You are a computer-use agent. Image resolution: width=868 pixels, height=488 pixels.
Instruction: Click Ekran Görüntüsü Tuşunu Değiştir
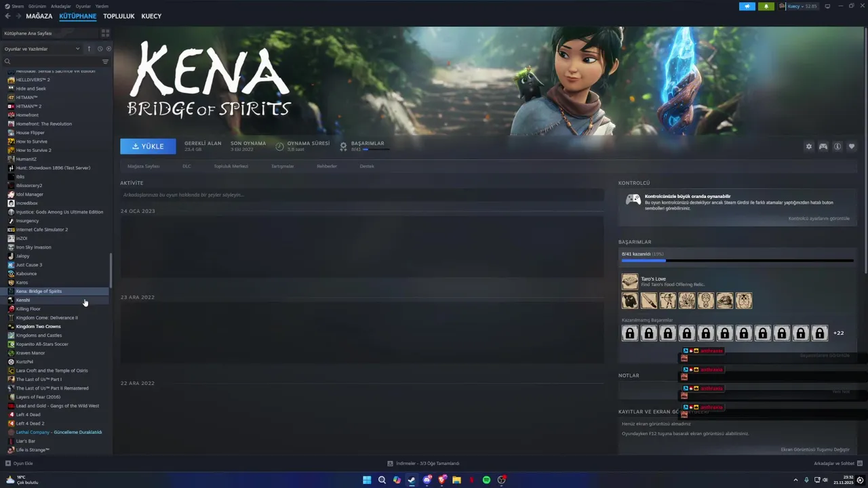click(x=815, y=449)
